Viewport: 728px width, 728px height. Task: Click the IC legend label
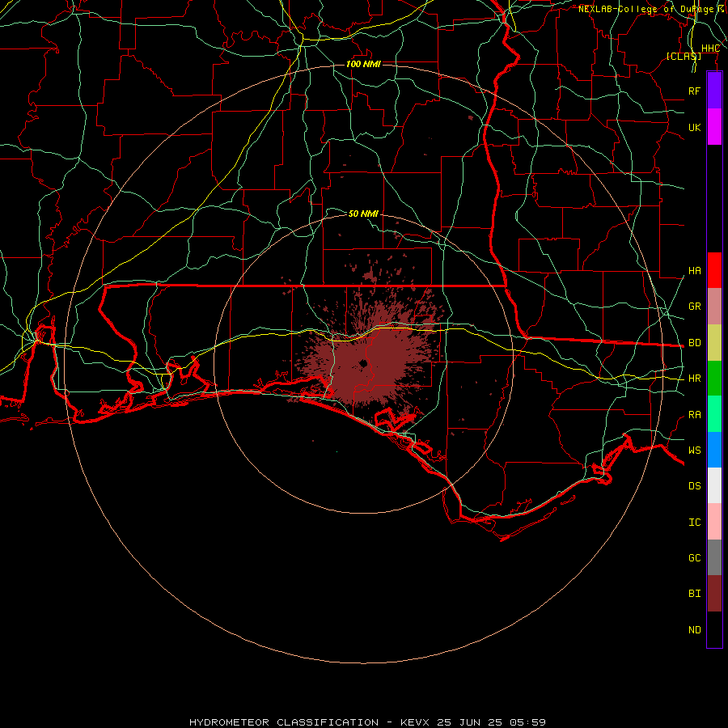[x=694, y=523]
